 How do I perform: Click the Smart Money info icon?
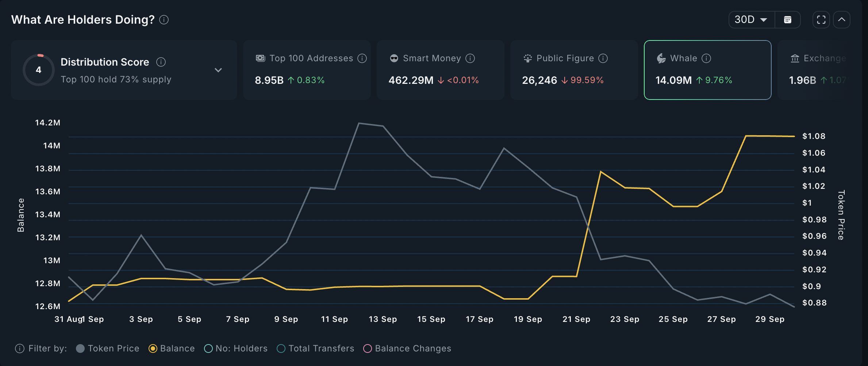[x=470, y=58]
